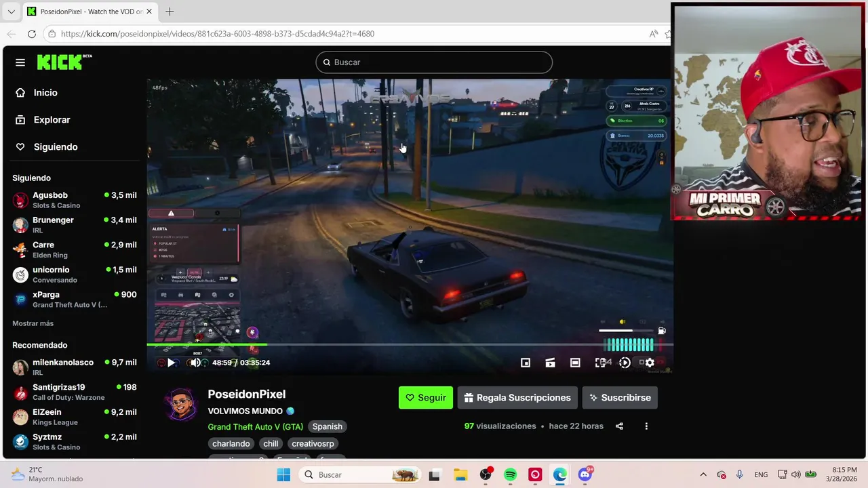Click Regala Suscripciones button

pos(517,398)
